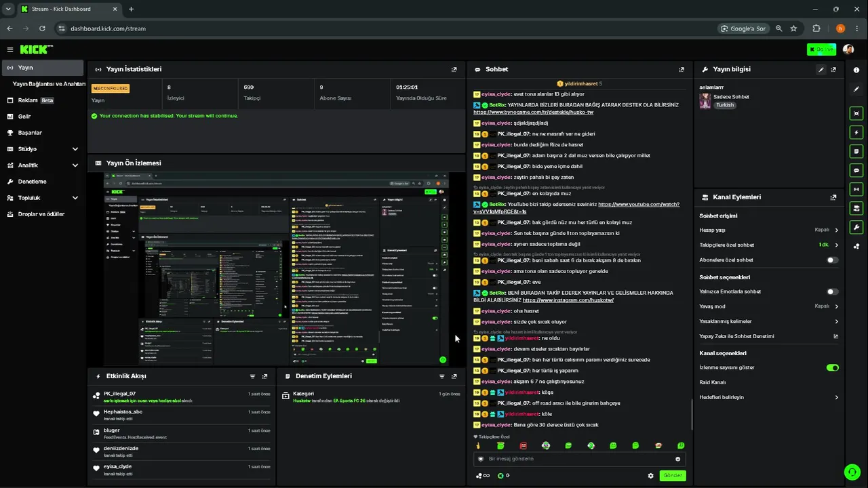Viewport: 868px width, 488px height.
Task: Open Chrome extensions puzzle icon
Action: click(x=816, y=28)
